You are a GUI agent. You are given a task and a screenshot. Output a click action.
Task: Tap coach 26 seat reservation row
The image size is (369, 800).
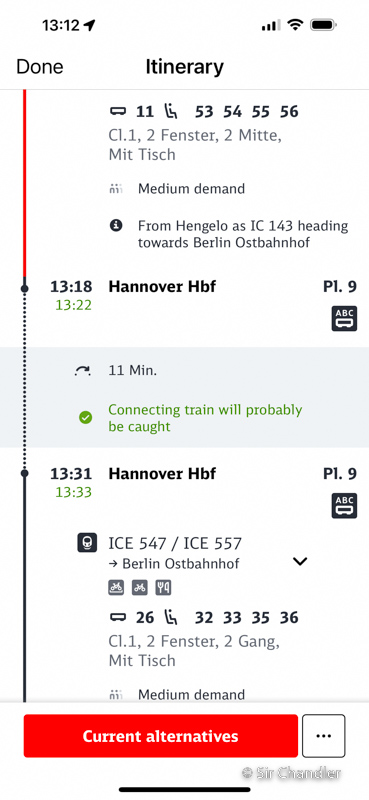[x=204, y=618]
